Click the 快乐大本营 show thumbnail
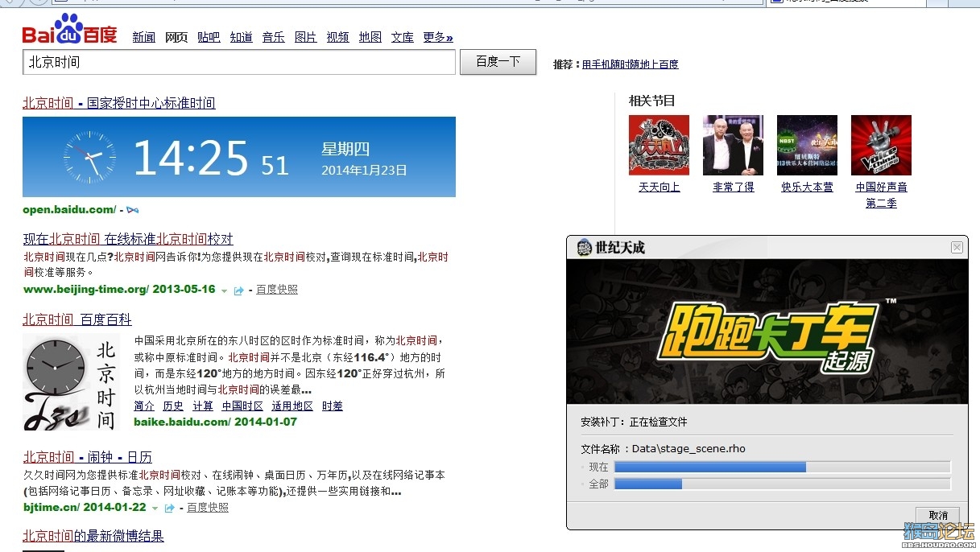This screenshot has height=552, width=980. [807, 145]
